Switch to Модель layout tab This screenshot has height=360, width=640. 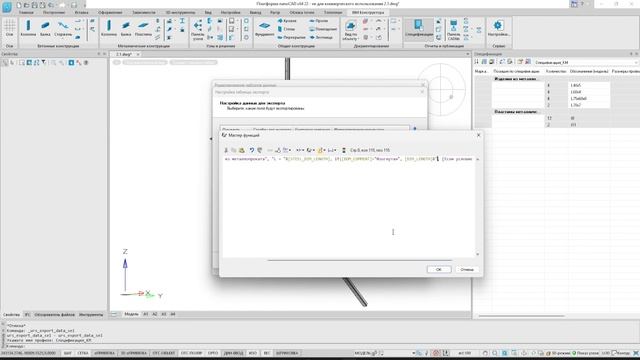[131, 314]
